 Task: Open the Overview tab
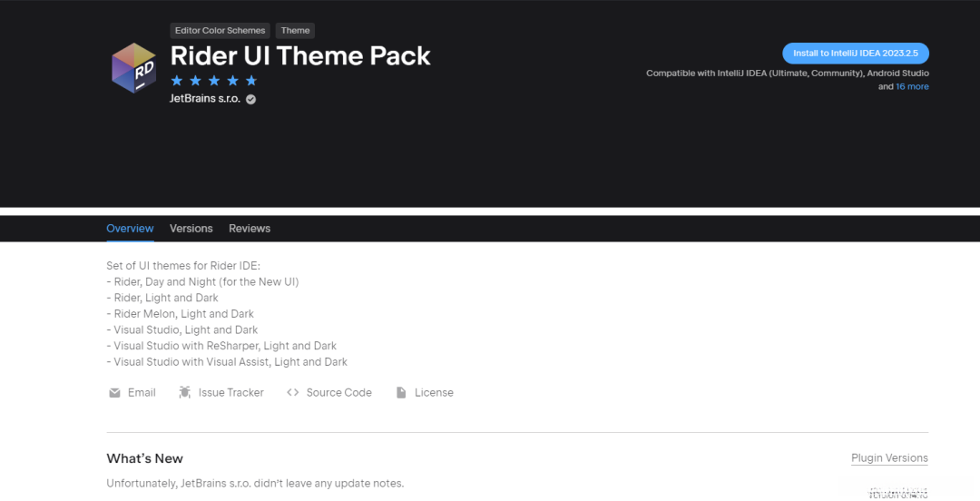click(130, 229)
